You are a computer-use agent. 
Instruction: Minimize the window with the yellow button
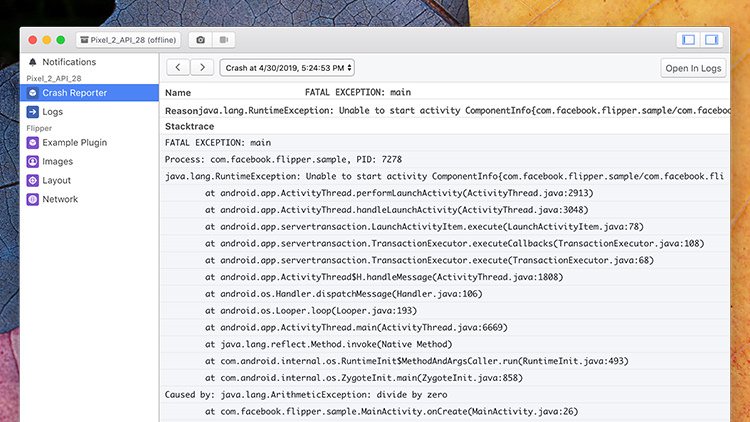pos(47,40)
